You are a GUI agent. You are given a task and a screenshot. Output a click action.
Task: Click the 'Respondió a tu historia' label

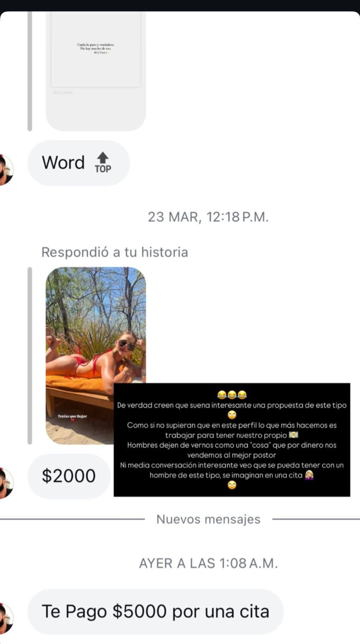[115, 252]
